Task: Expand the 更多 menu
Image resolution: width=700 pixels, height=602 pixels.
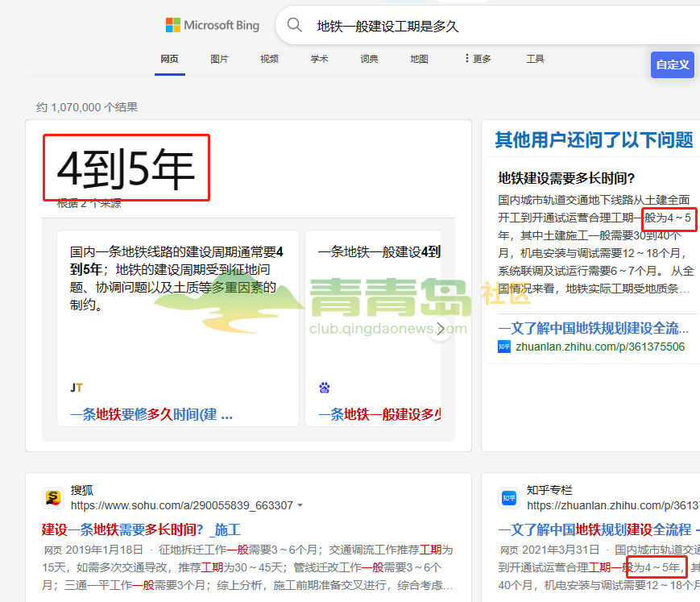Action: (x=478, y=59)
